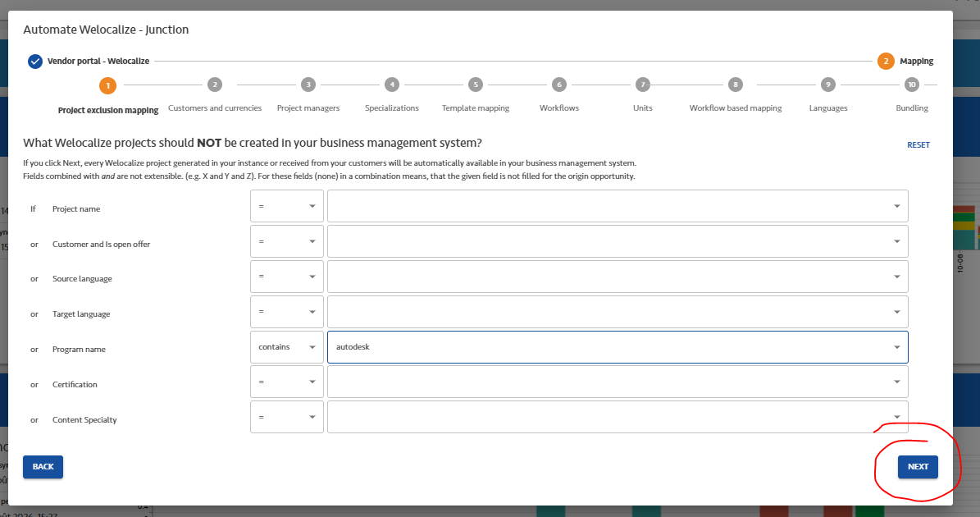The height and width of the screenshot is (517, 980).
Task: Expand the Project name value combo box
Action: (618, 206)
